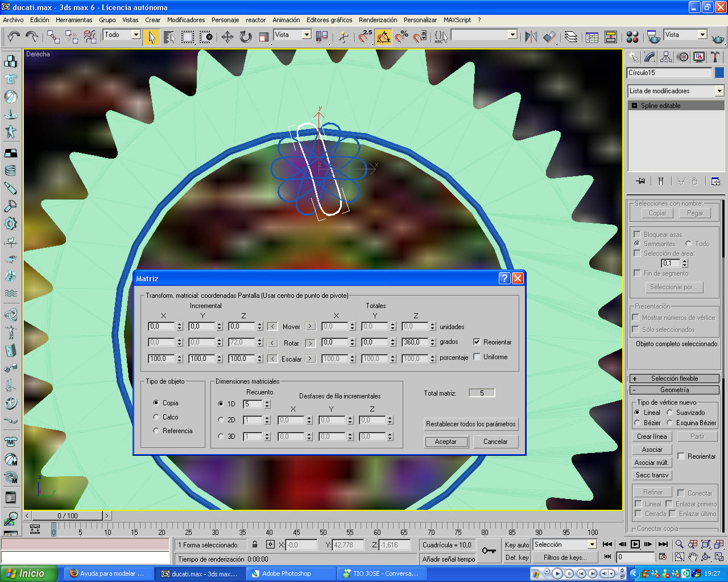Open the MAXScript menu
Screen dimensions: 728x582
(457, 20)
